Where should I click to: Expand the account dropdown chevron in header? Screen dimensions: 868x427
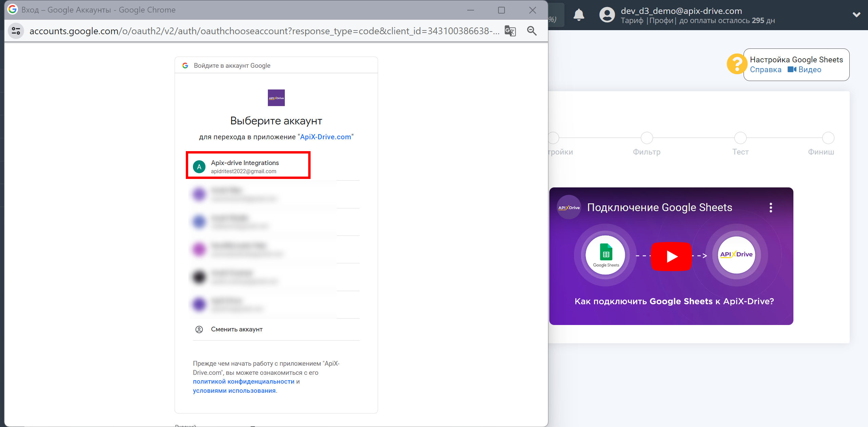(x=856, y=15)
